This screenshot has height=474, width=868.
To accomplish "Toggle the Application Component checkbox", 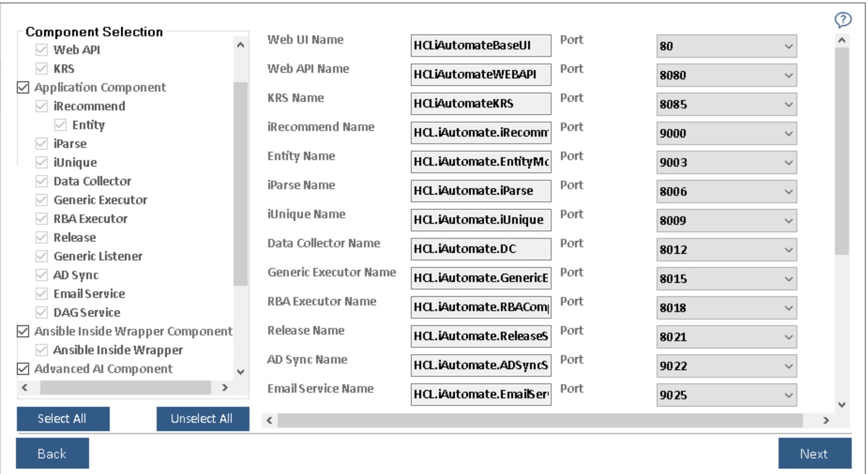I will coord(21,88).
